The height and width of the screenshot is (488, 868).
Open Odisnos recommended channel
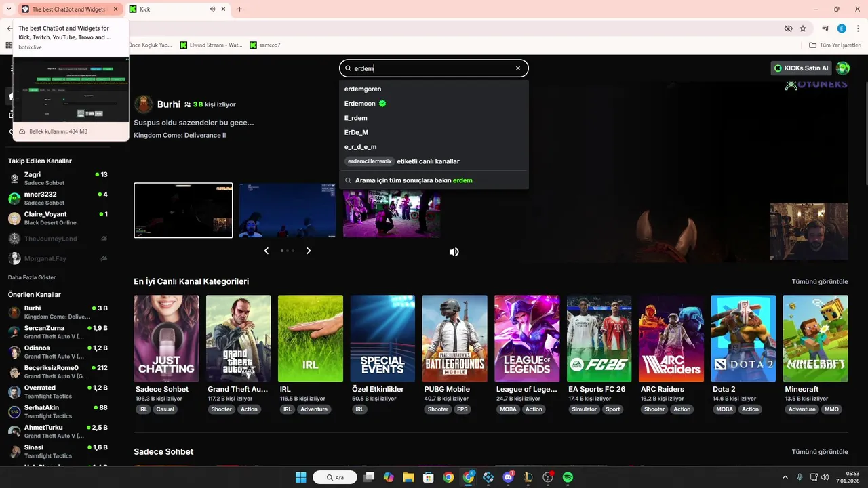click(x=58, y=352)
